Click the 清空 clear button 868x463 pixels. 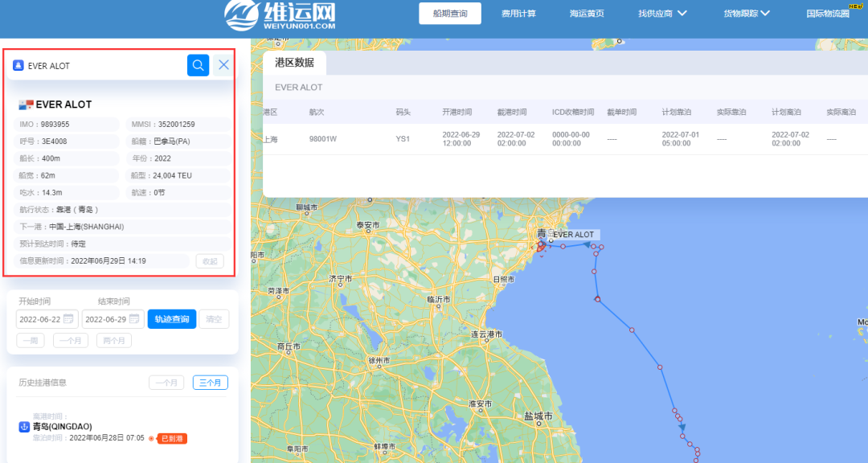(x=213, y=318)
